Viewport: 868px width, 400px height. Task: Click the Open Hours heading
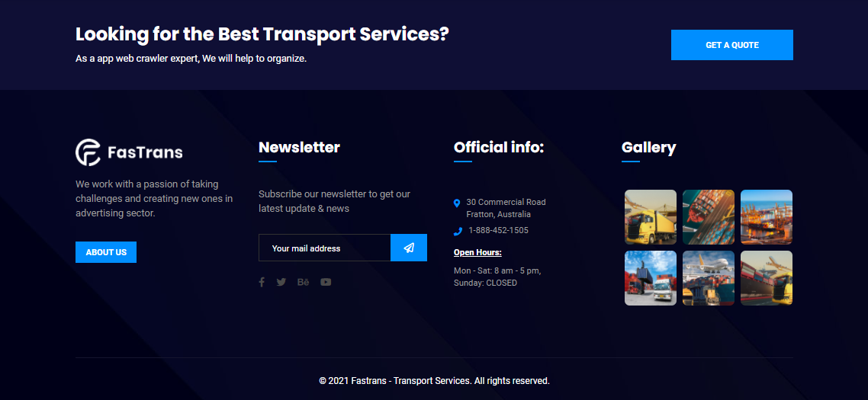click(477, 252)
